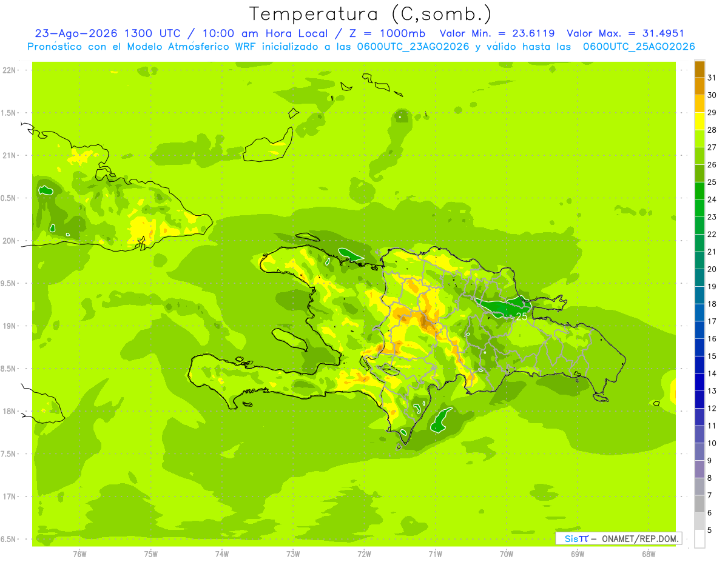The height and width of the screenshot is (562, 728).
Task: Click the "76W" longitude axis label
Action: [x=79, y=554]
